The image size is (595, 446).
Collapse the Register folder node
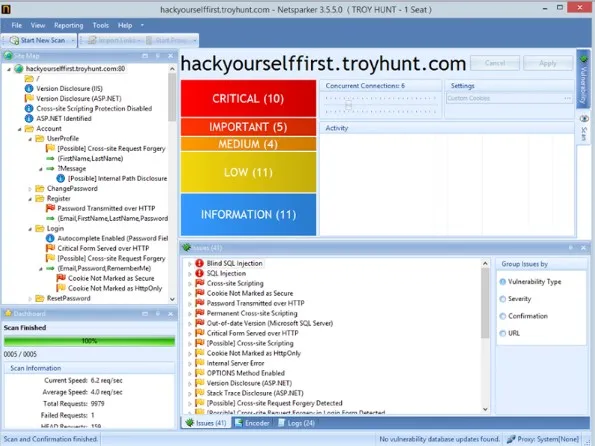click(x=30, y=199)
